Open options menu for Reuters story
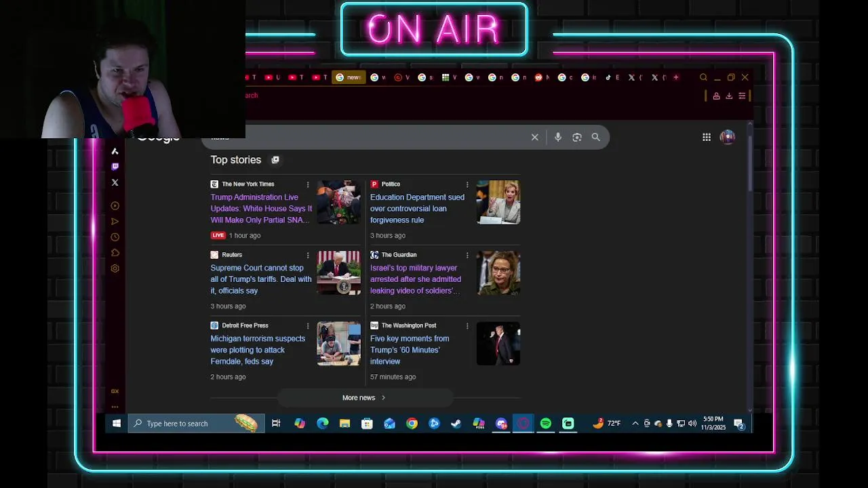The image size is (868, 488). point(308,255)
